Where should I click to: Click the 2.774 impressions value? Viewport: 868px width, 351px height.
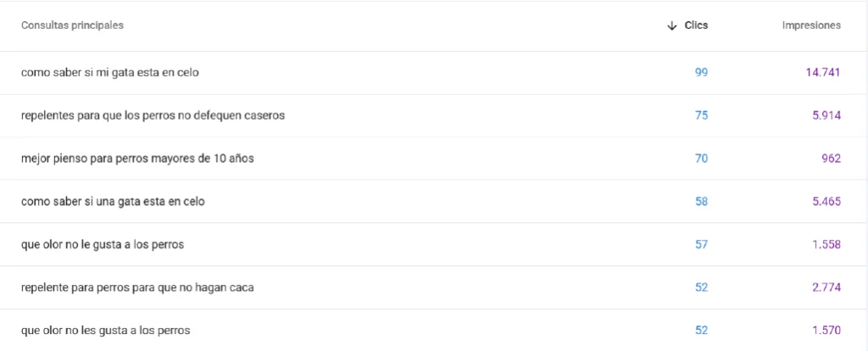click(x=826, y=287)
